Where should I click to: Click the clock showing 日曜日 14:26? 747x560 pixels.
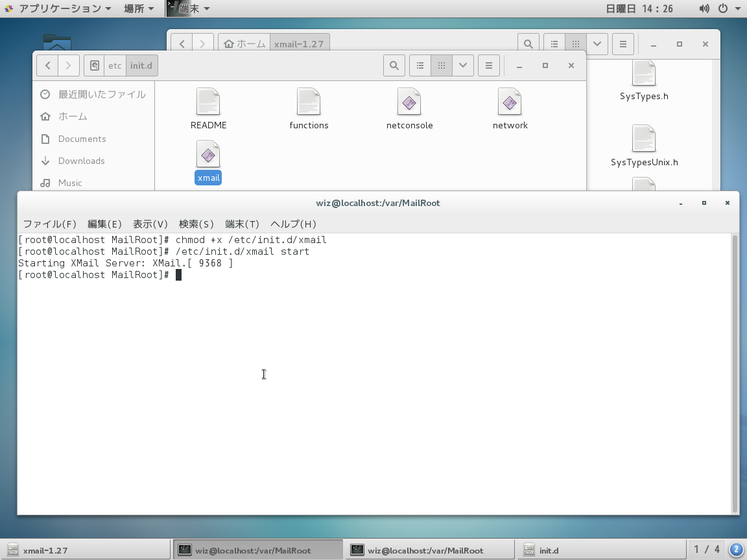[639, 8]
